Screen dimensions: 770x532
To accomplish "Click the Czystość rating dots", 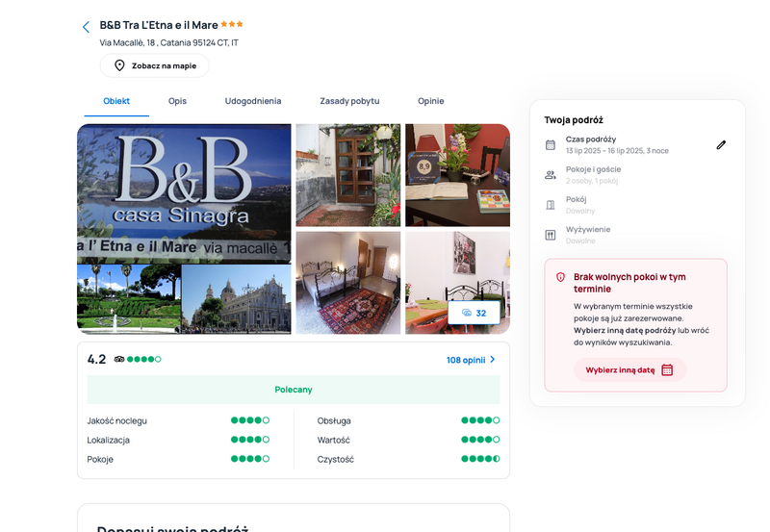I will tap(480, 459).
